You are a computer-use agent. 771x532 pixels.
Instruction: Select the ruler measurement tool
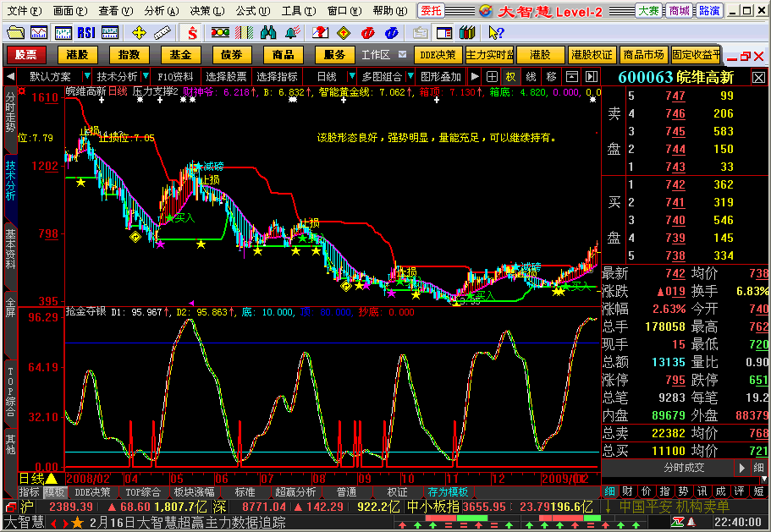click(162, 33)
